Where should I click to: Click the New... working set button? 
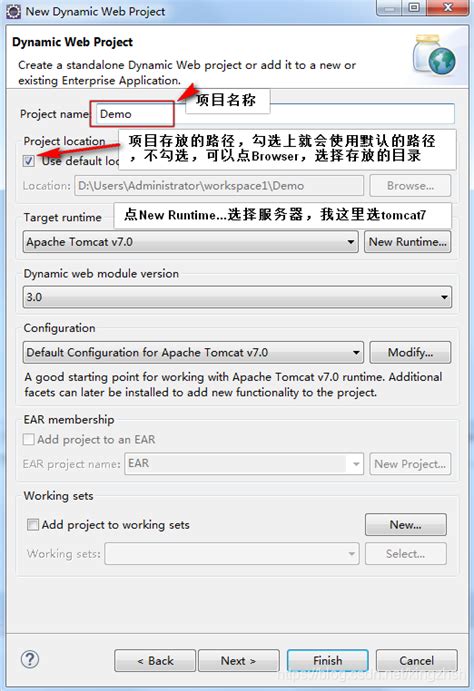(405, 524)
